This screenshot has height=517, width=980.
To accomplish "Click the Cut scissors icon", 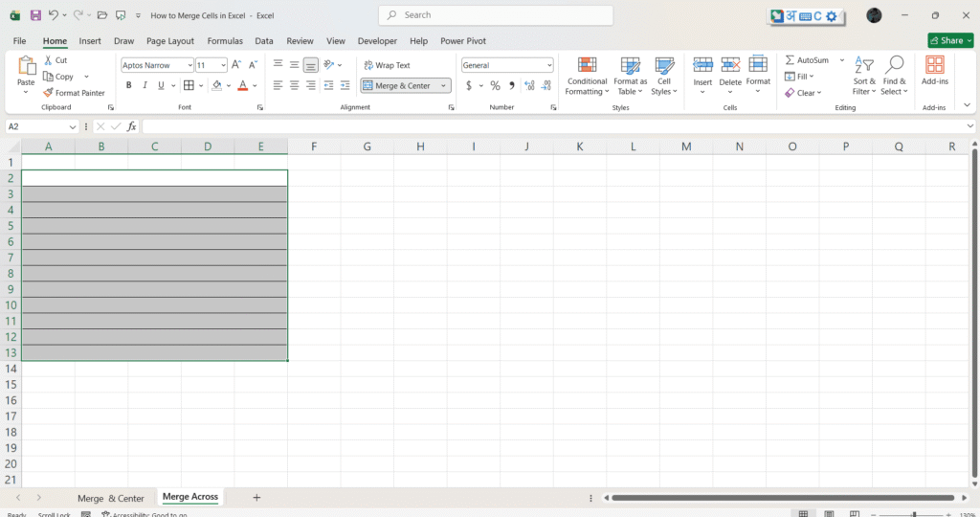I will [48, 60].
